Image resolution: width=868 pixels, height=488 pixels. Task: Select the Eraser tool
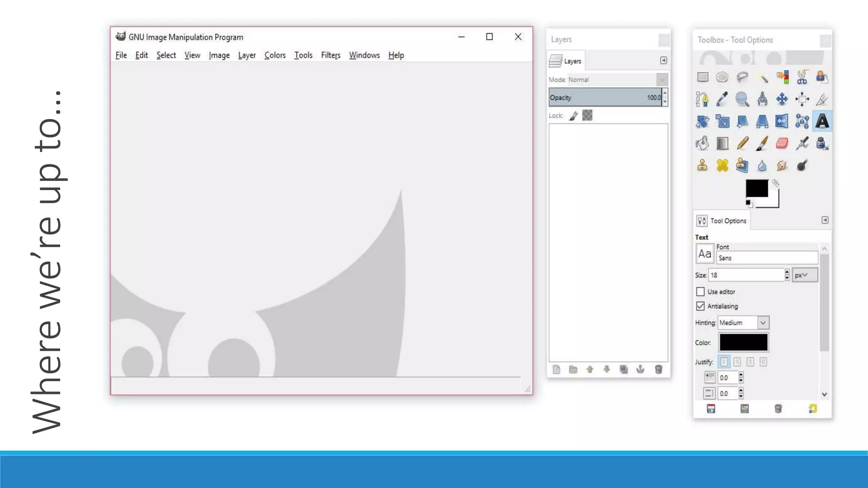[782, 144]
